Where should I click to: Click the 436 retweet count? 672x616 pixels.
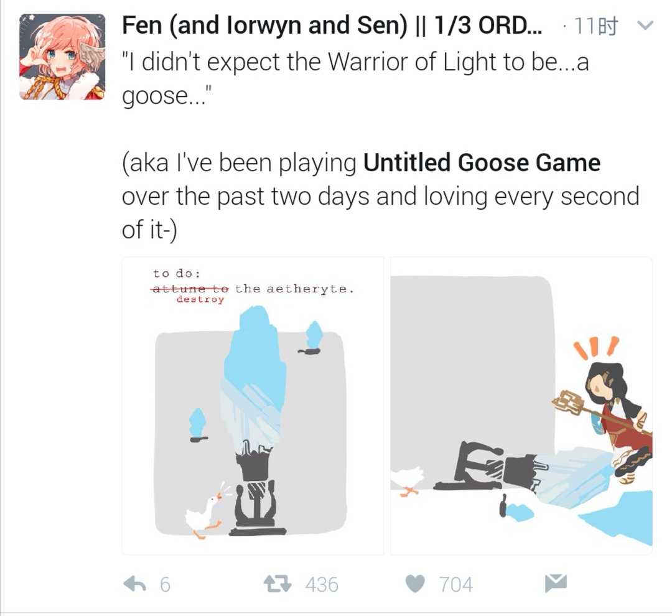point(322,585)
